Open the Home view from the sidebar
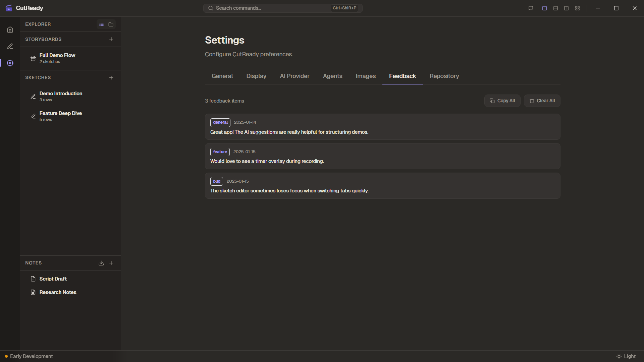The image size is (644, 362). (x=10, y=29)
